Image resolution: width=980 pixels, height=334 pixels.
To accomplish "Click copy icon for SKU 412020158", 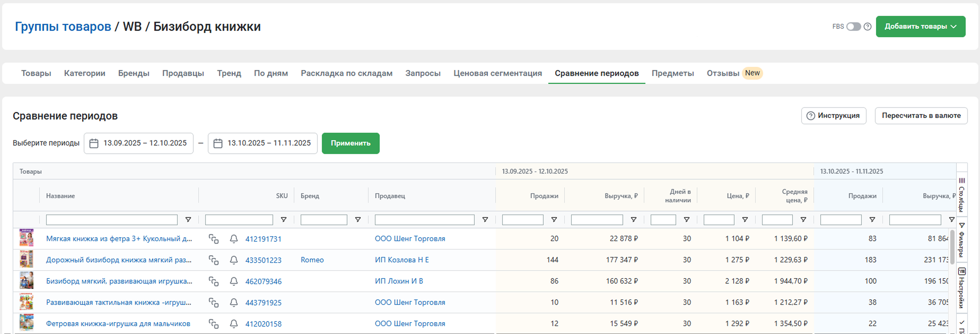I will 213,324.
